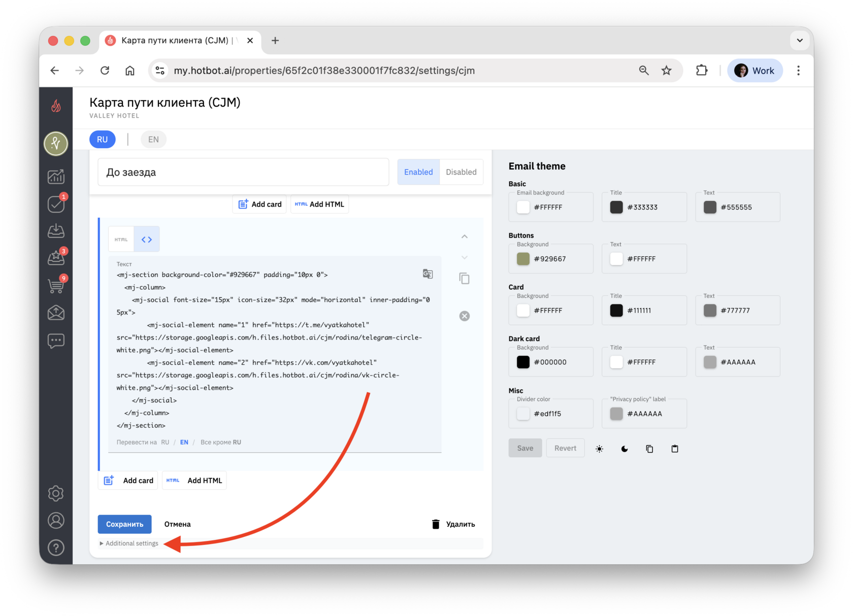Viewport: 853px width, 616px height.
Task: Save the email theme
Action: click(x=526, y=449)
